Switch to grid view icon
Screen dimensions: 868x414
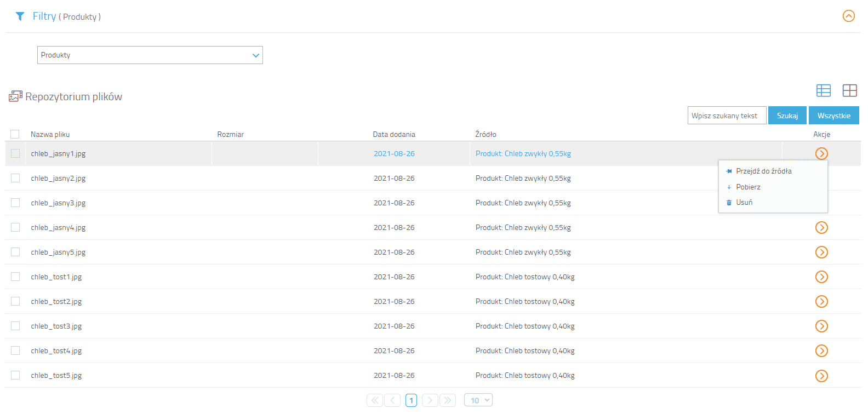click(850, 90)
